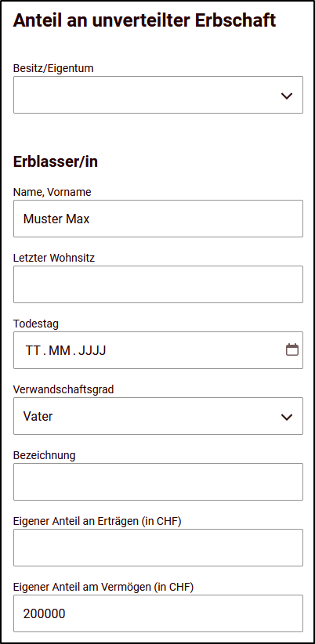Click the "Todestag" label text

[36, 324]
